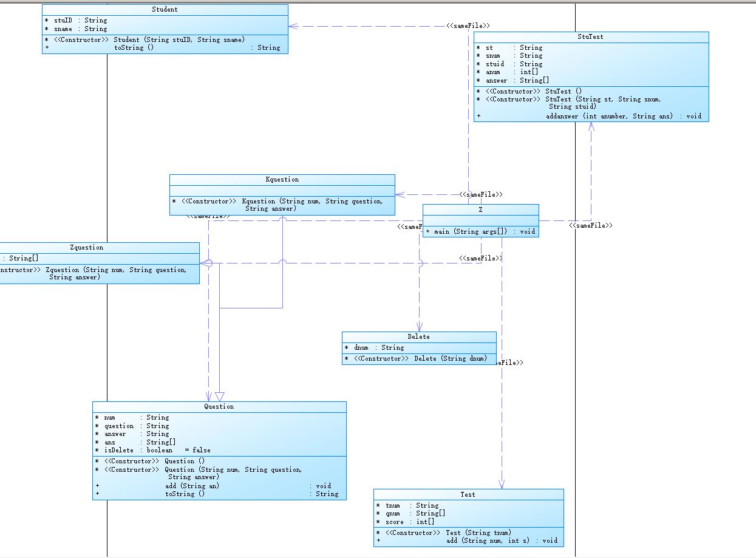The image size is (756, 558).
Task: Select the Student constructor operation
Action: point(145,39)
